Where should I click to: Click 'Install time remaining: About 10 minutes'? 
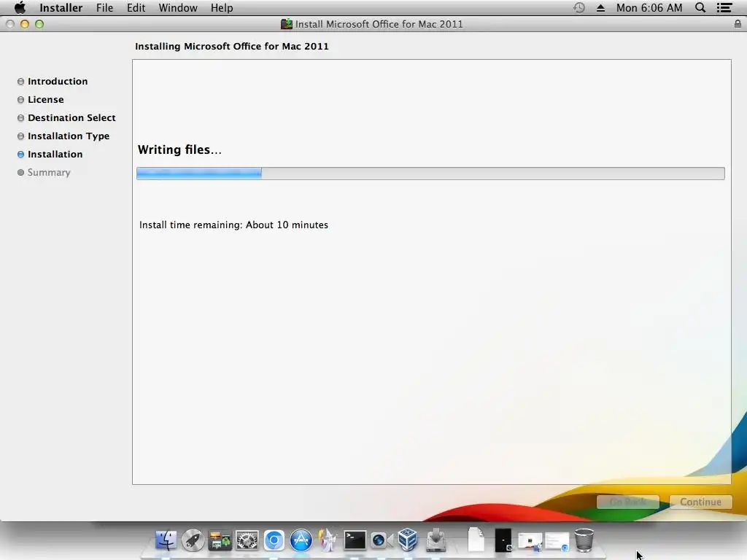pos(233,225)
